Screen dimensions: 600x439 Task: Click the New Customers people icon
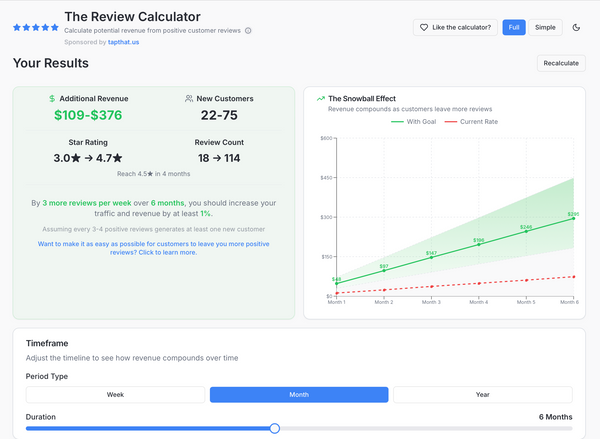[x=189, y=99]
